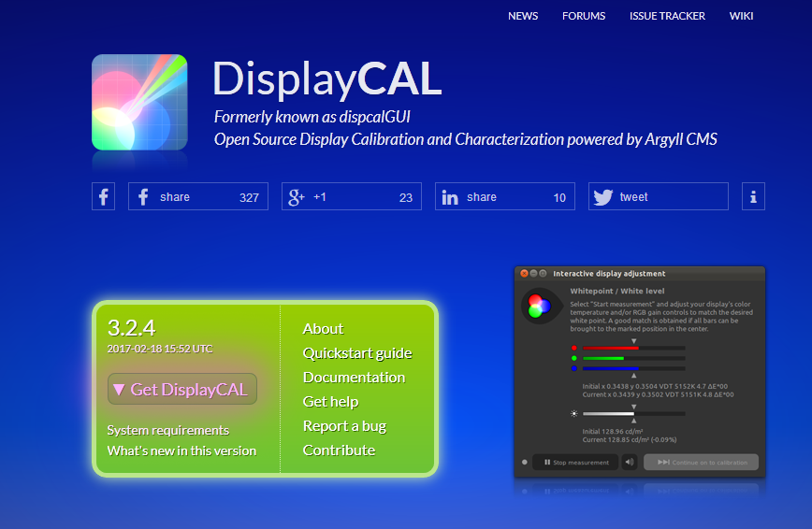The height and width of the screenshot is (529, 812).
Task: Click the Stop measurement button in screenshot
Action: (x=575, y=462)
